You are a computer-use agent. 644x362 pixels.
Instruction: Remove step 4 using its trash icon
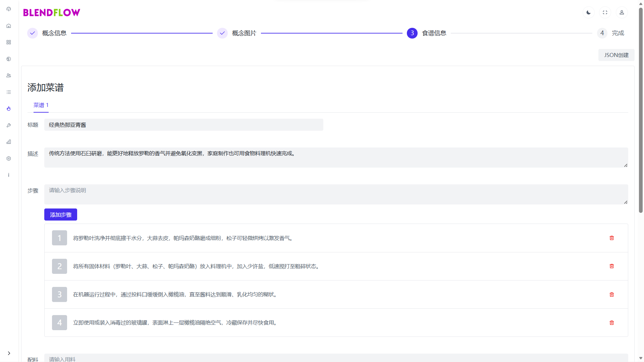tap(611, 323)
